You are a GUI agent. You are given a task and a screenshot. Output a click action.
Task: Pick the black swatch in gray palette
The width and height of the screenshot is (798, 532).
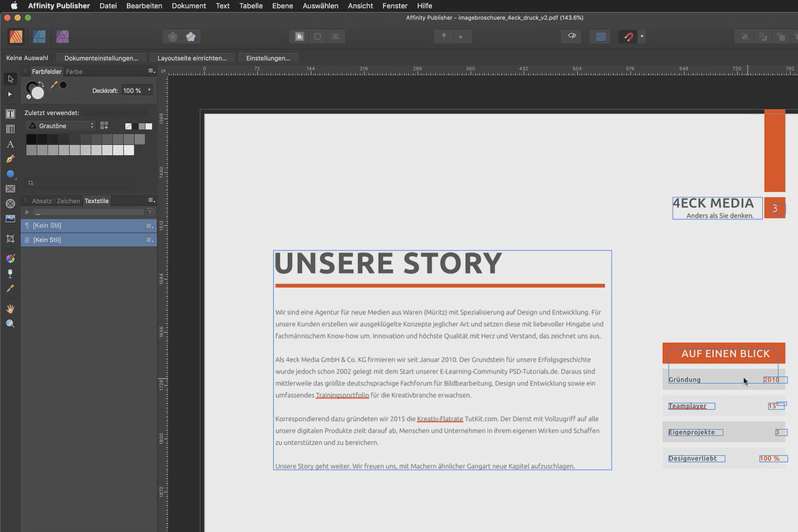pyautogui.click(x=31, y=139)
